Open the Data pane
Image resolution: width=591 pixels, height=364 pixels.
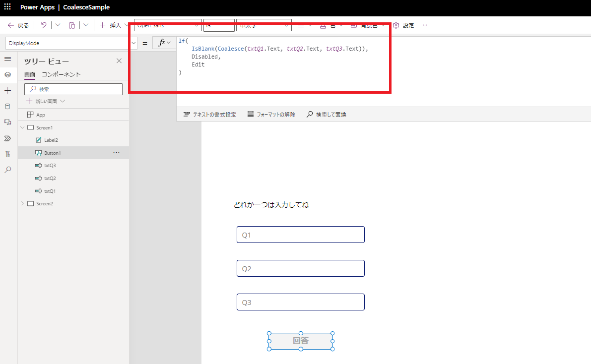point(7,106)
